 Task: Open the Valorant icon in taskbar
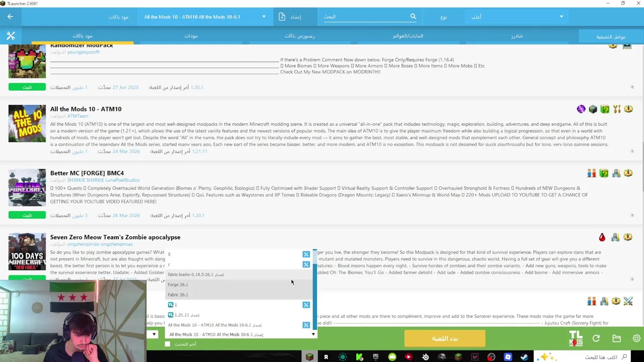click(x=474, y=357)
